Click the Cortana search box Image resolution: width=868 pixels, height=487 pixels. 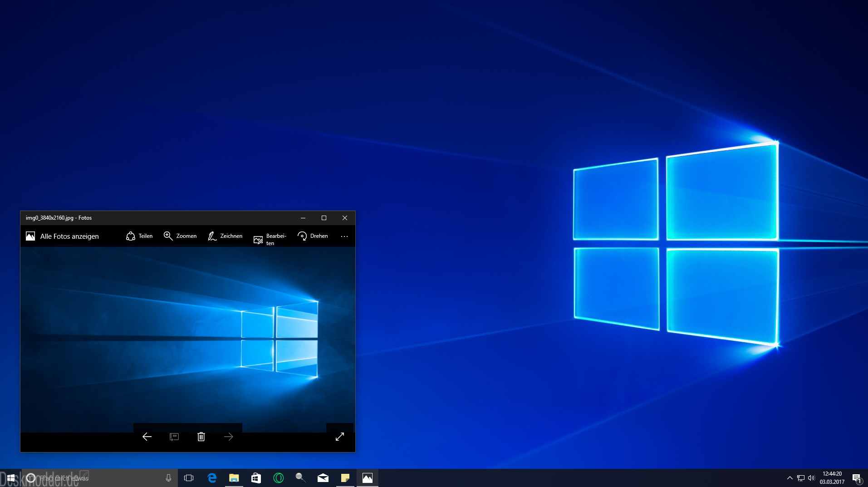[x=100, y=478]
